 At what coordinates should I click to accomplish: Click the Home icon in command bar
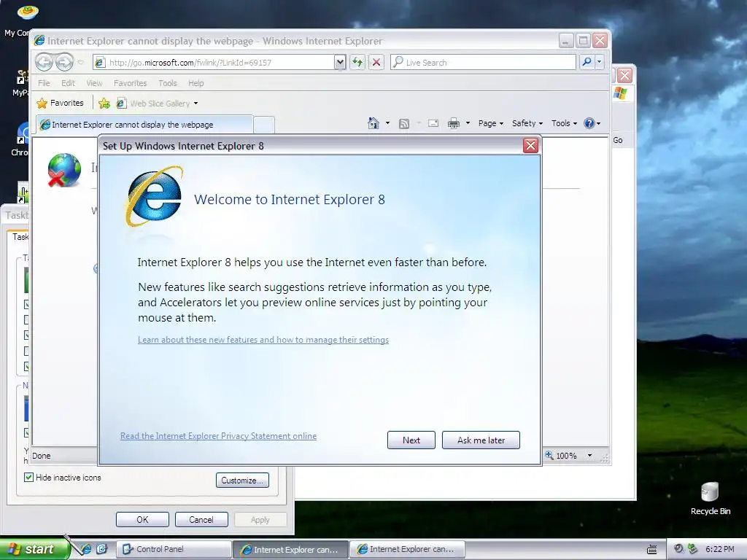coord(373,123)
